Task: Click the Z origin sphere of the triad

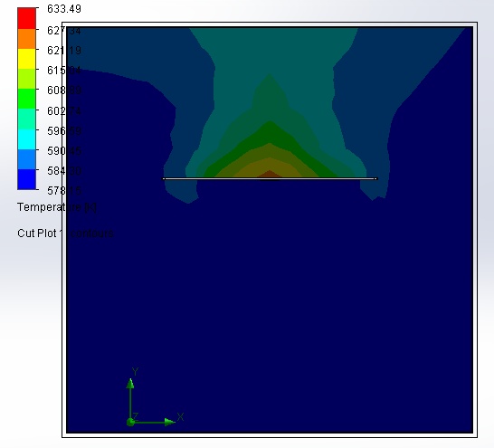Action: [x=130, y=422]
